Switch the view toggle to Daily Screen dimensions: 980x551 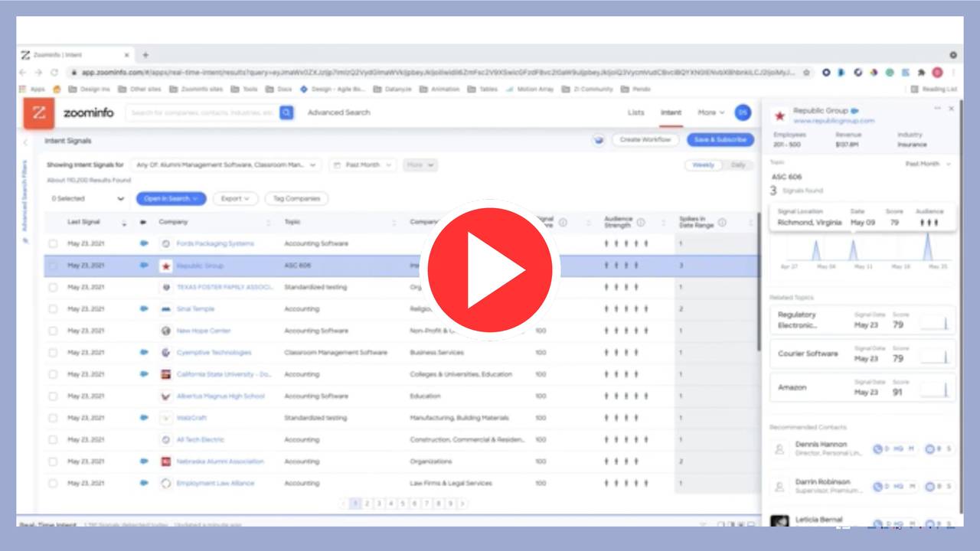click(737, 165)
